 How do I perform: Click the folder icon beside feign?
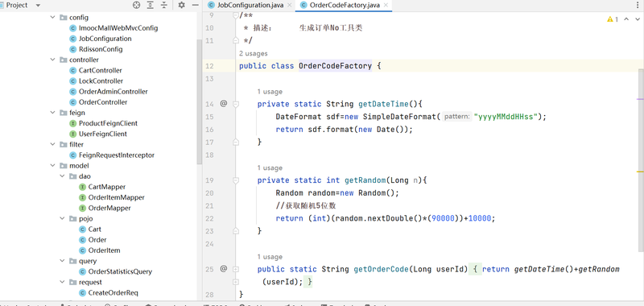[x=63, y=113]
